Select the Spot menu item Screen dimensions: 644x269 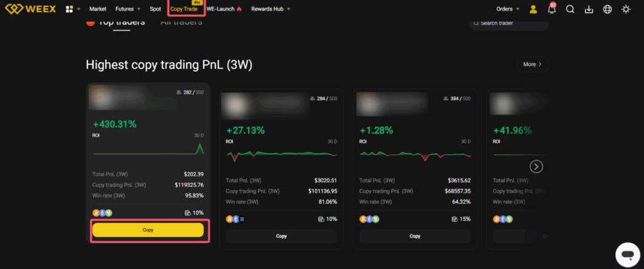point(155,9)
